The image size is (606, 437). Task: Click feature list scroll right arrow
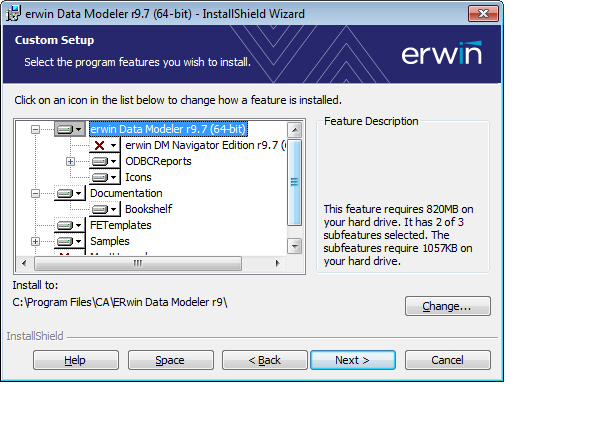point(277,264)
